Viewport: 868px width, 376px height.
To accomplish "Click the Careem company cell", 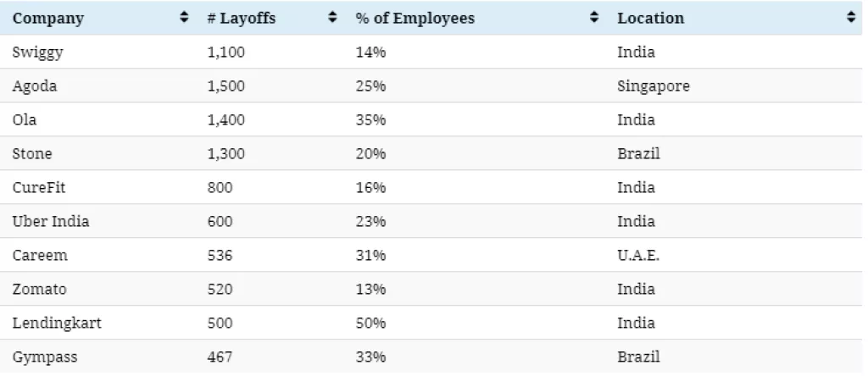I will coord(39,256).
